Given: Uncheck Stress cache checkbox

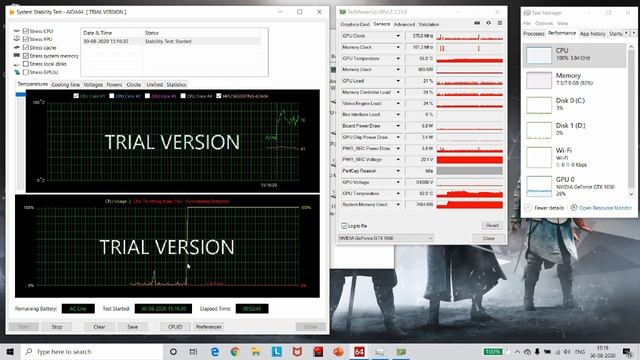Looking at the screenshot, I should click(26, 47).
